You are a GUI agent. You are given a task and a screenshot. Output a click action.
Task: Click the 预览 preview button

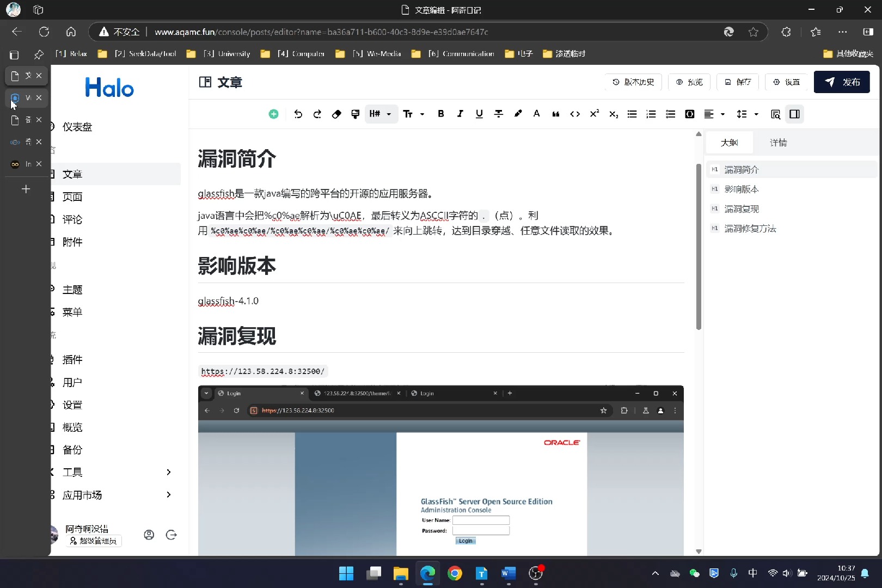689,82
